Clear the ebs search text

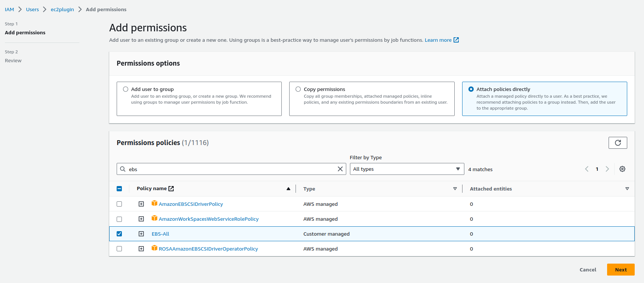[340, 169]
